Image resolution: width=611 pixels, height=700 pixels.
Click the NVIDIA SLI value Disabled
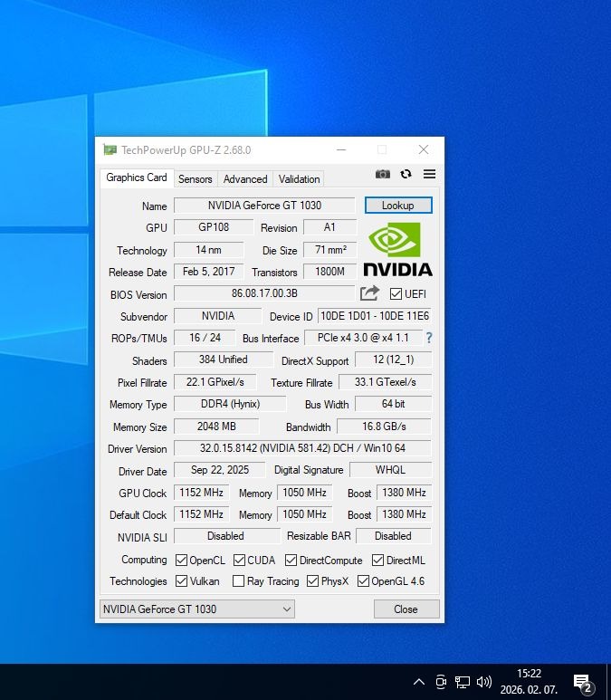tap(226, 536)
